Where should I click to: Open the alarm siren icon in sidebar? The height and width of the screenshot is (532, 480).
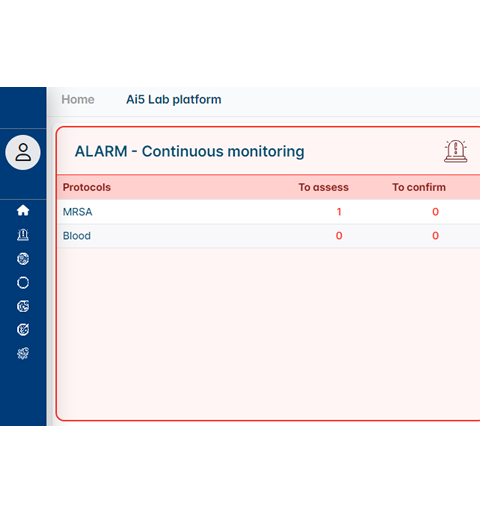pos(23,235)
